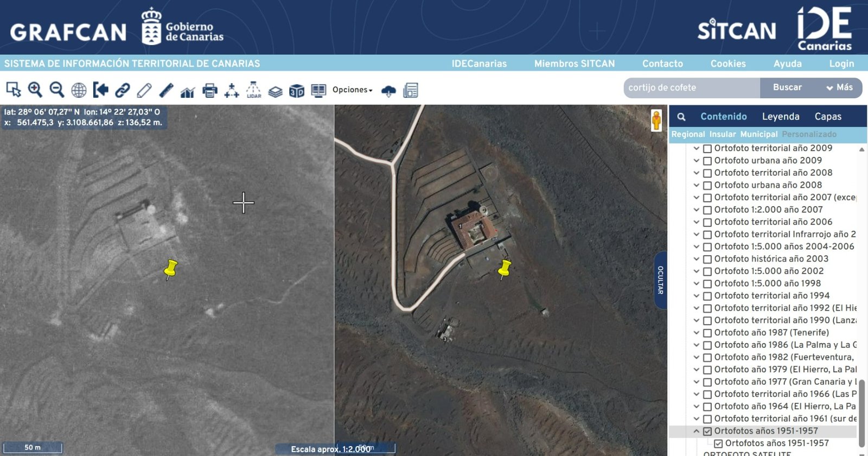Uncheck the Ortofotos años 1951-1957 layer

(707, 432)
